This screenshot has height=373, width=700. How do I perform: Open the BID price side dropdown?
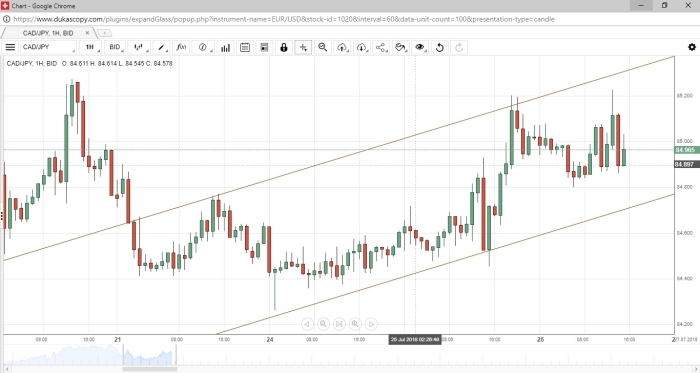(116, 47)
